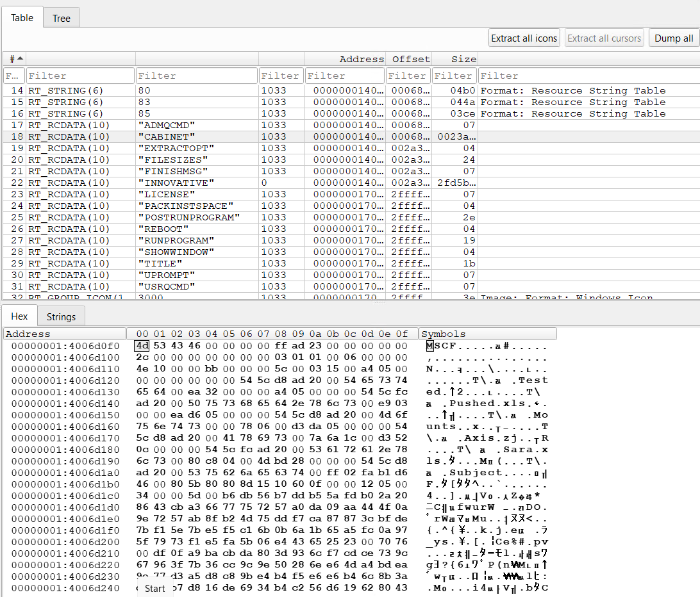The image size is (700, 597).
Task: Click the Offset column header
Action: [410, 58]
